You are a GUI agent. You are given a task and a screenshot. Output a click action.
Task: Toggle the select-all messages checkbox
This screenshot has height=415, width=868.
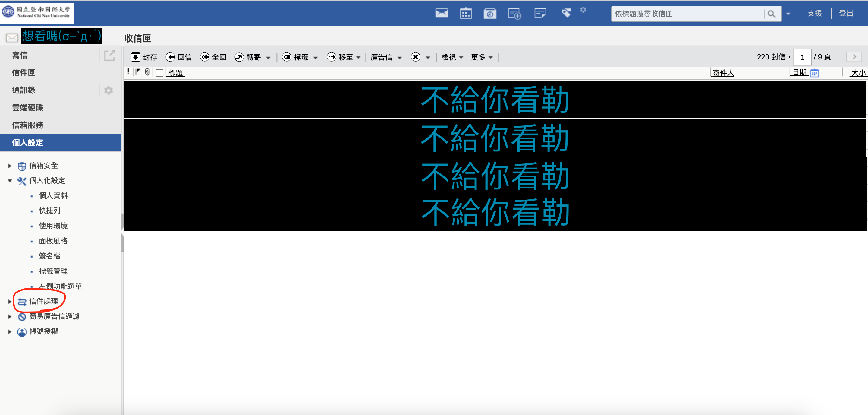click(x=159, y=73)
